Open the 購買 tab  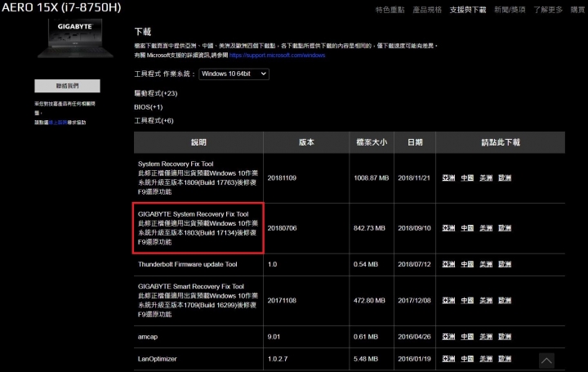coord(577,10)
